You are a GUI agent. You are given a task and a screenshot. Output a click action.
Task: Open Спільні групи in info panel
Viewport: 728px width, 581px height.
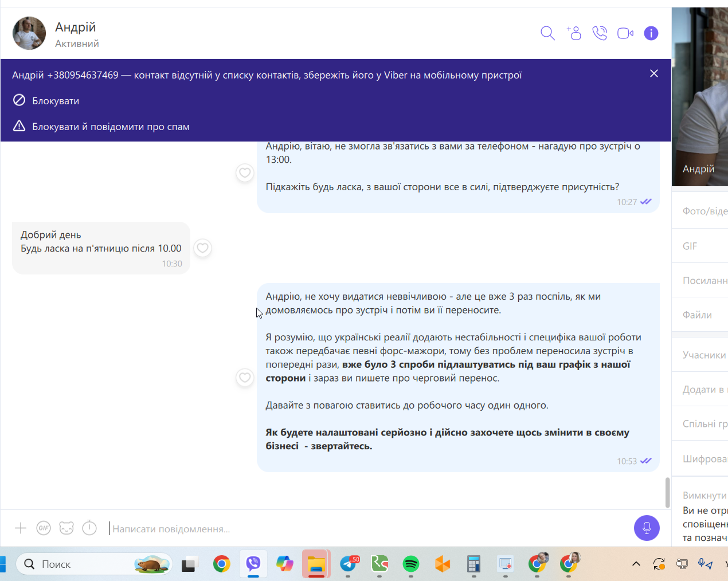[700, 423]
